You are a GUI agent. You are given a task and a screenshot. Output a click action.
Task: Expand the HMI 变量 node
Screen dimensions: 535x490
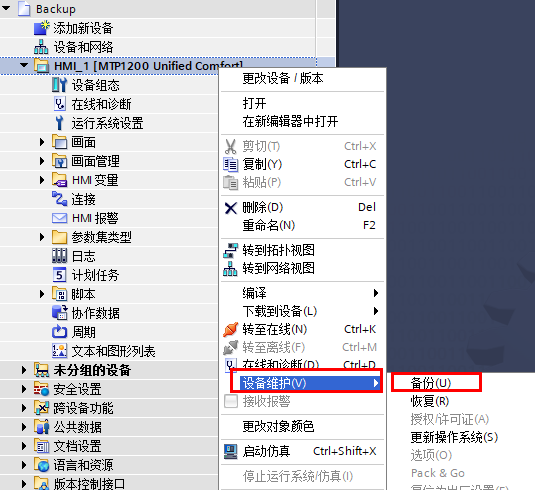click(42, 180)
